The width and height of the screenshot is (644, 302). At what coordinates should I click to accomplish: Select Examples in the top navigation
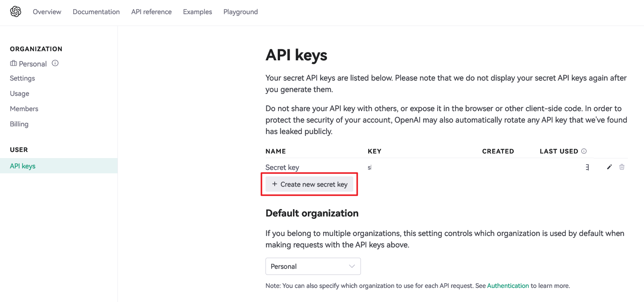(197, 12)
